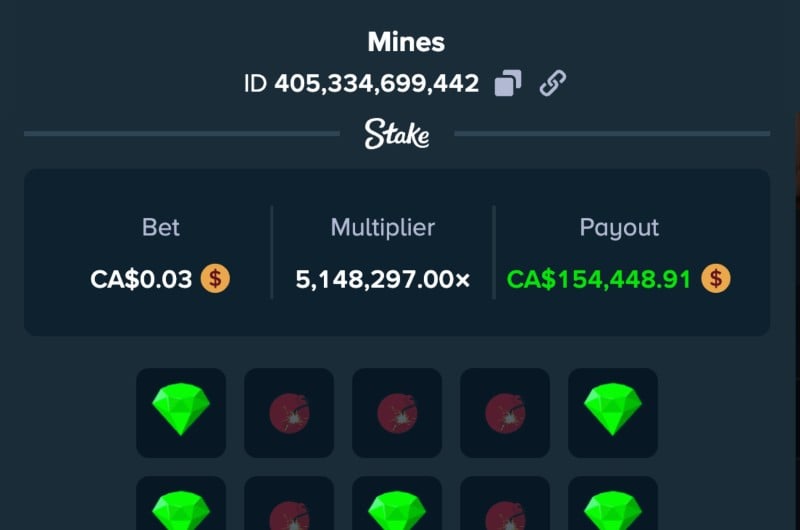Click the Mines game title

click(406, 42)
